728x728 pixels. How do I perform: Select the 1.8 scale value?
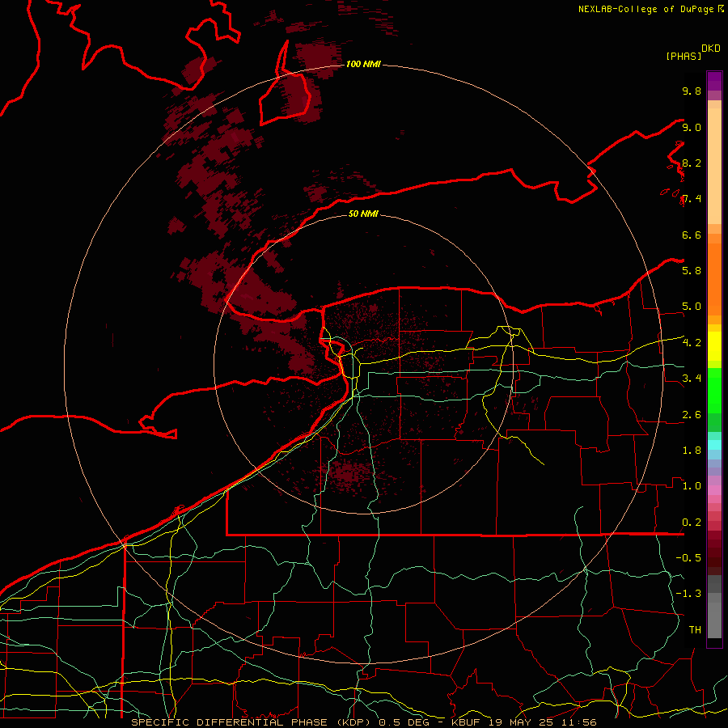pyautogui.click(x=692, y=450)
